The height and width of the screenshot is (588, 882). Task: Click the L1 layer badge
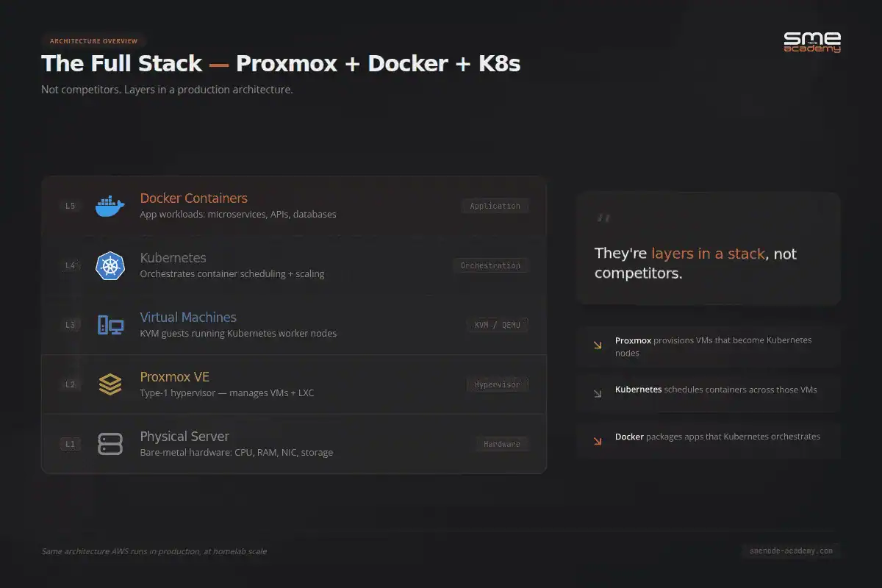(71, 444)
